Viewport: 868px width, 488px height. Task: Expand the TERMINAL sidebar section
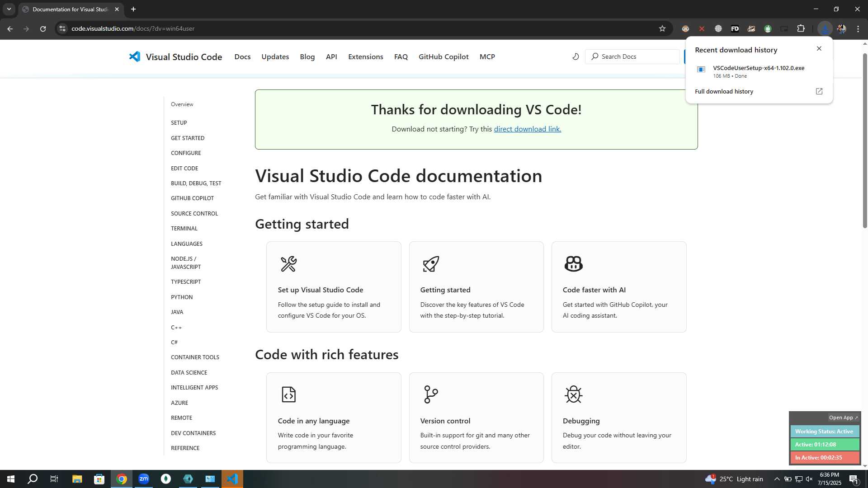(184, 229)
